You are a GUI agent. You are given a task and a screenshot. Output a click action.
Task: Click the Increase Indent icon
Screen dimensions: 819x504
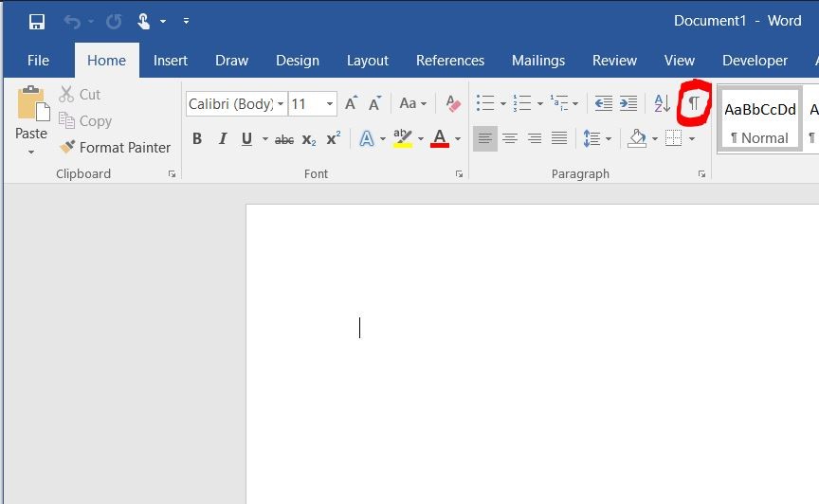point(628,104)
